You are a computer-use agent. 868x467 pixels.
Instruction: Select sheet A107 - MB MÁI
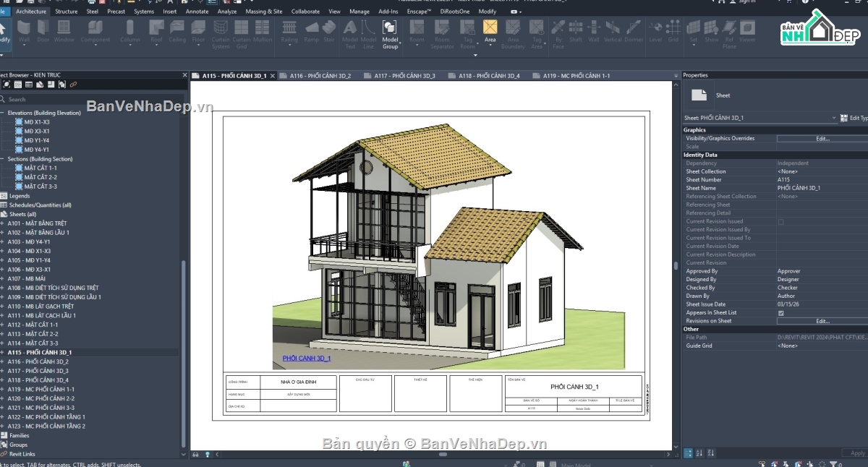click(28, 278)
